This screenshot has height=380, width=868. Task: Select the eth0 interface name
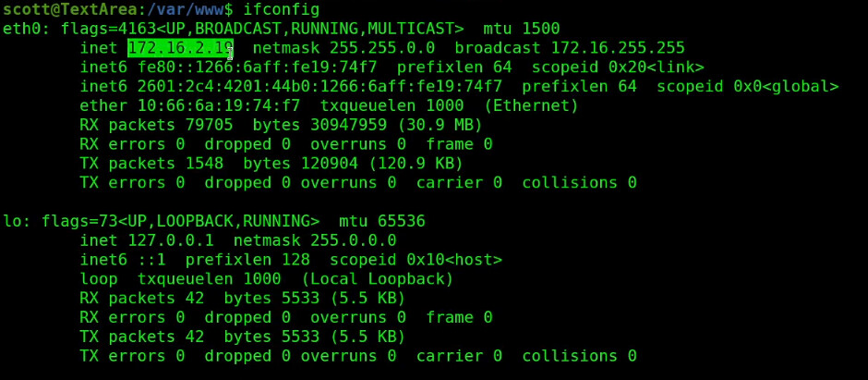[x=21, y=29]
